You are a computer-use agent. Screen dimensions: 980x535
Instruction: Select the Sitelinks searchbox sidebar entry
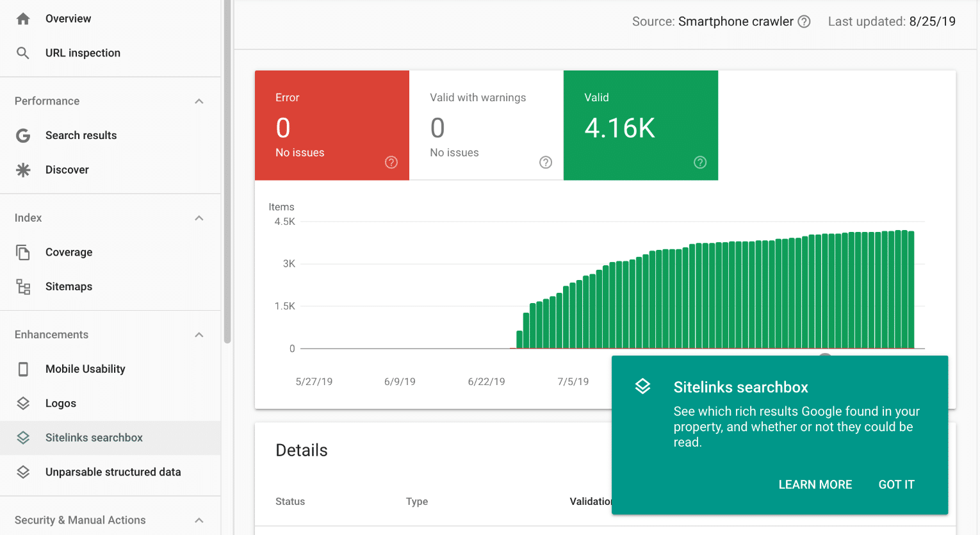tap(93, 438)
